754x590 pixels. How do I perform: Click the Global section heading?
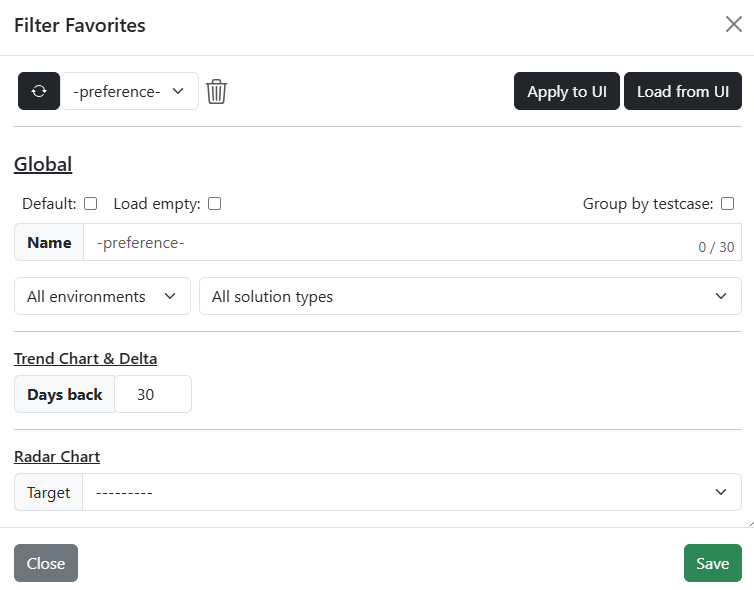click(43, 165)
